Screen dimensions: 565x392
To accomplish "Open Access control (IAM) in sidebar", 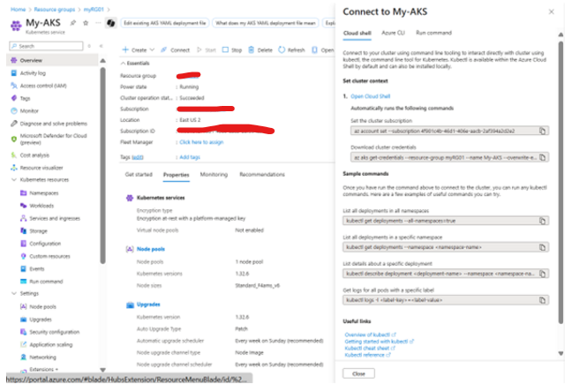I will [43, 86].
